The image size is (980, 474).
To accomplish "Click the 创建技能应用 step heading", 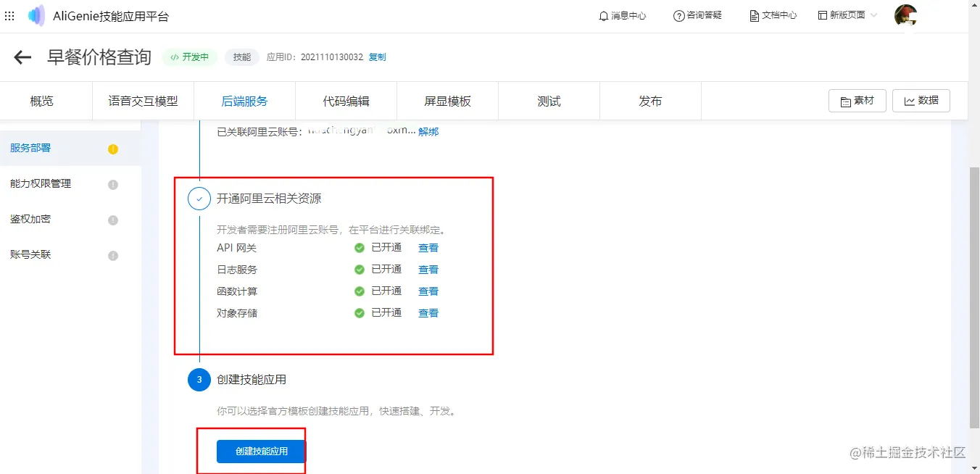I will [252, 379].
